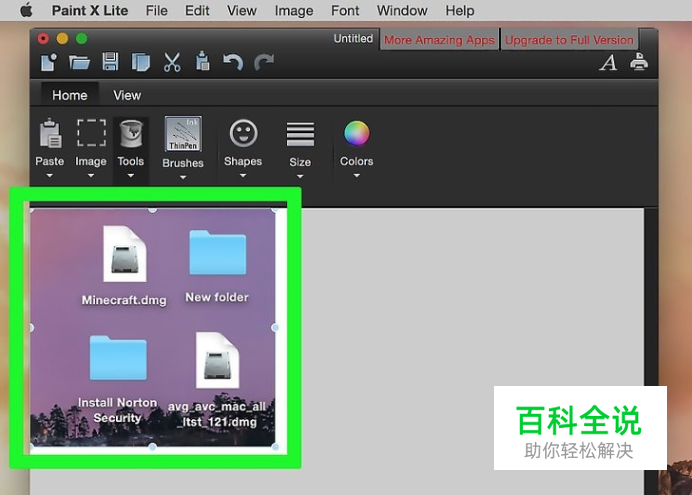692x495 pixels.
Task: Click the Size lines icon
Action: pyautogui.click(x=300, y=134)
